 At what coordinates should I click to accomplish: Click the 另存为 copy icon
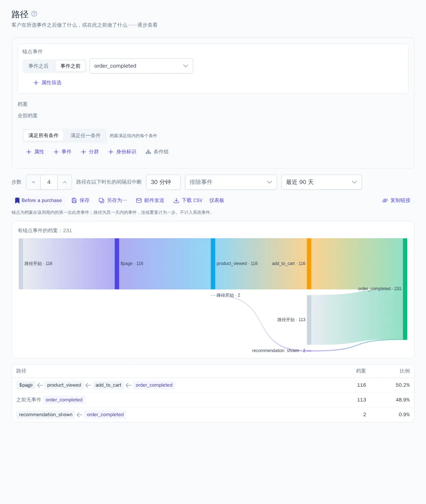coord(101,201)
